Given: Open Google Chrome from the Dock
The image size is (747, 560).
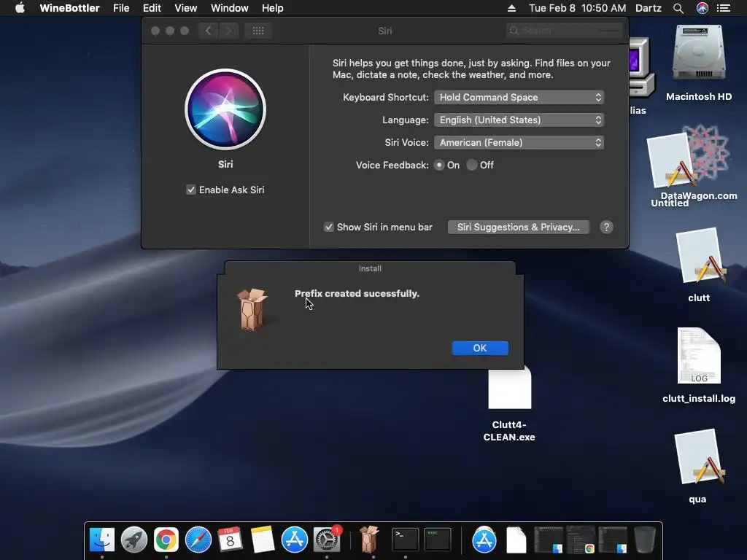Looking at the screenshot, I should 166,540.
